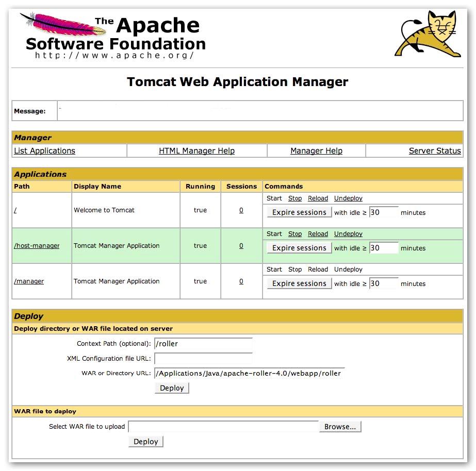This screenshot has width=476, height=471.
Task: Click sessions count for /host-manager row
Action: pyautogui.click(x=241, y=246)
